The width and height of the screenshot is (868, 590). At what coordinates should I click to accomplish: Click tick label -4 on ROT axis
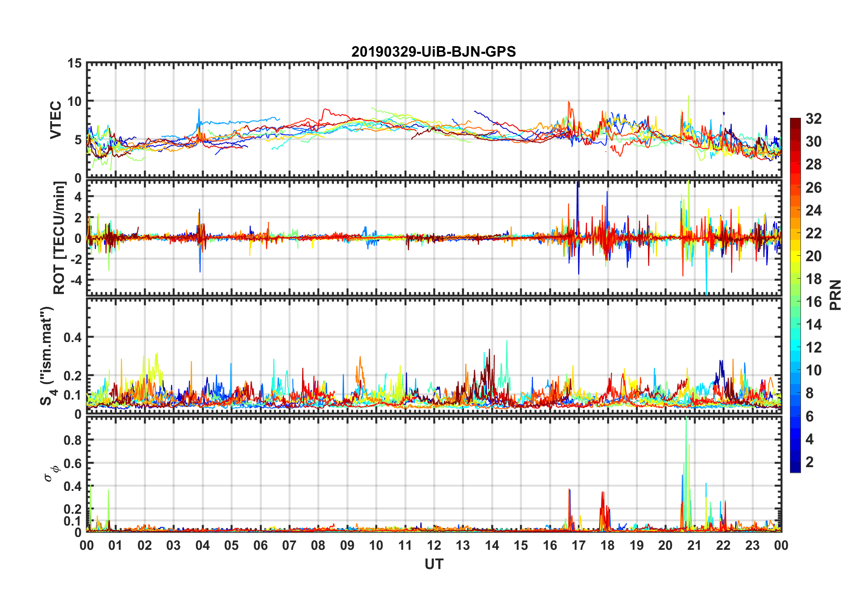pos(75,279)
